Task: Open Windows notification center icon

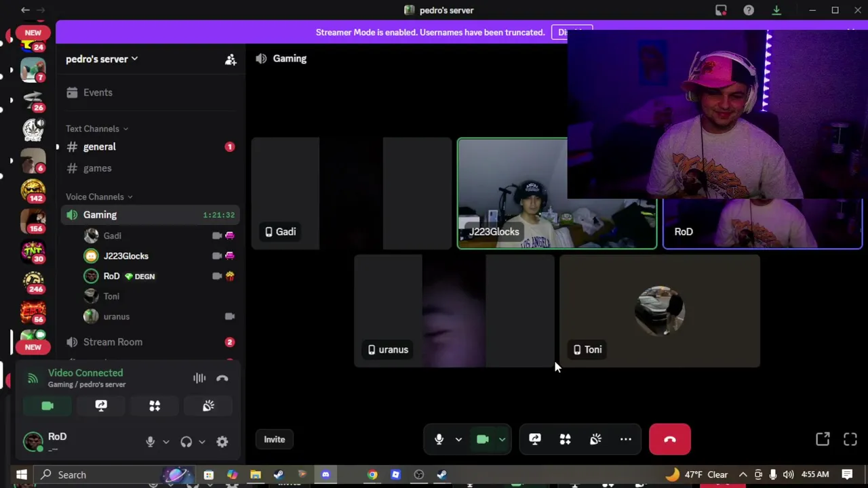Action: [847, 474]
